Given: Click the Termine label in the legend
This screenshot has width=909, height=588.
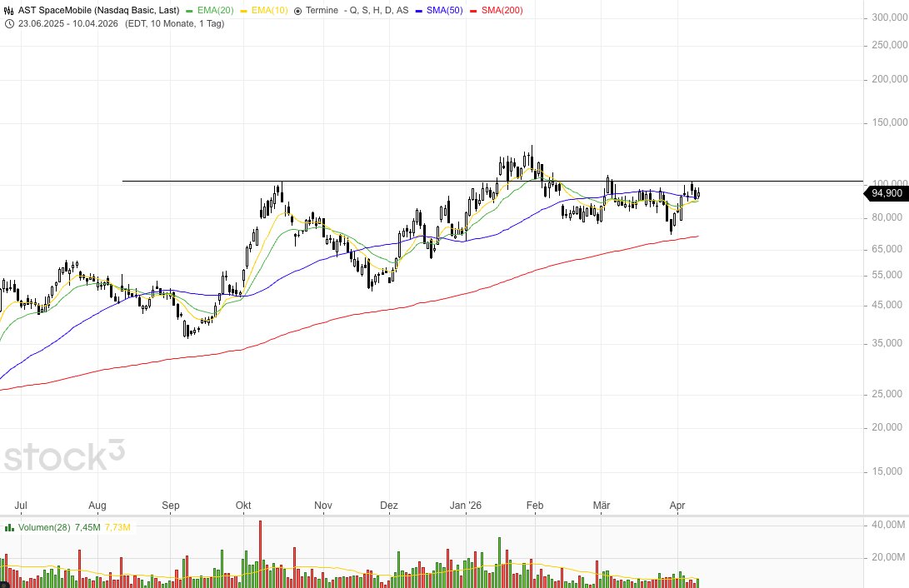Looking at the screenshot, I should [x=322, y=11].
